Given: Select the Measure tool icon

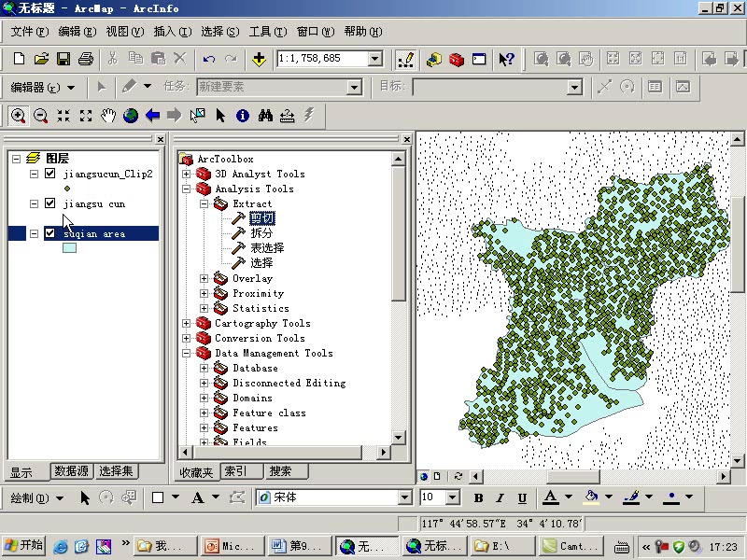Looking at the screenshot, I should coord(287,116).
